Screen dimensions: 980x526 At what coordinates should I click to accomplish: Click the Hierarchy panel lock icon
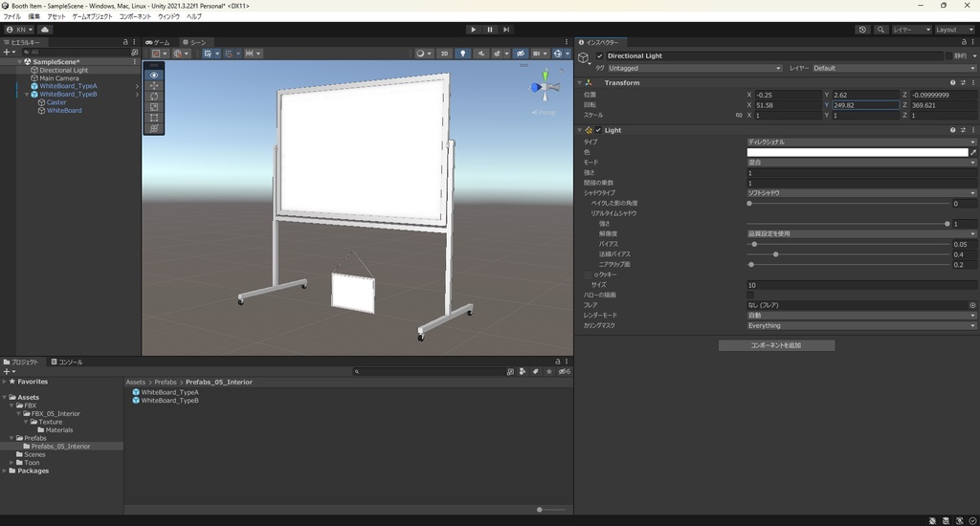125,42
